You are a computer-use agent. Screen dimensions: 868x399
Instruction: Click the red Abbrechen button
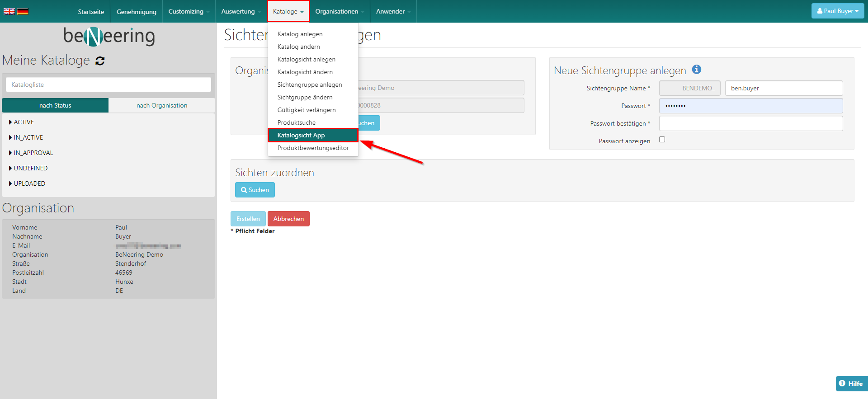288,219
